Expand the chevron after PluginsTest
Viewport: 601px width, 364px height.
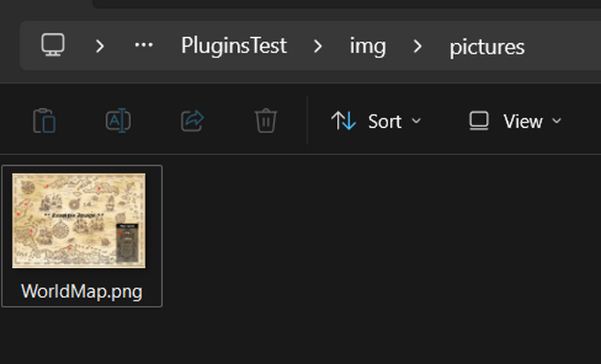(318, 45)
